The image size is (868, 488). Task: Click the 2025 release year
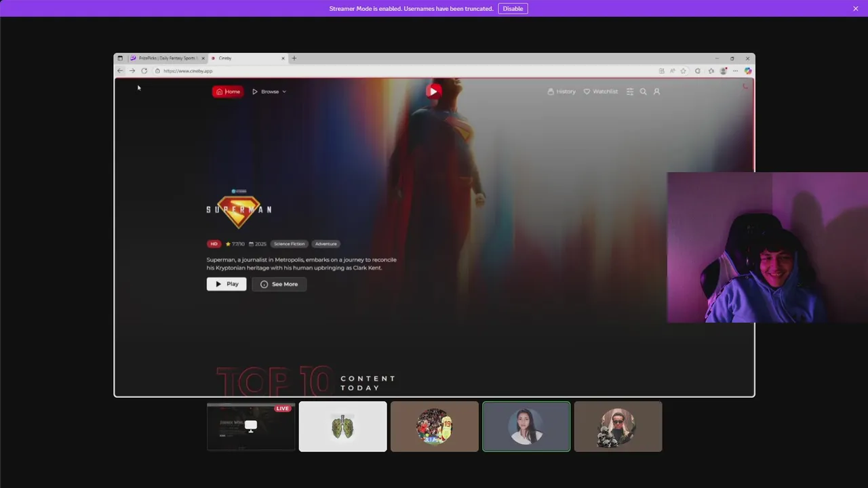click(x=258, y=244)
